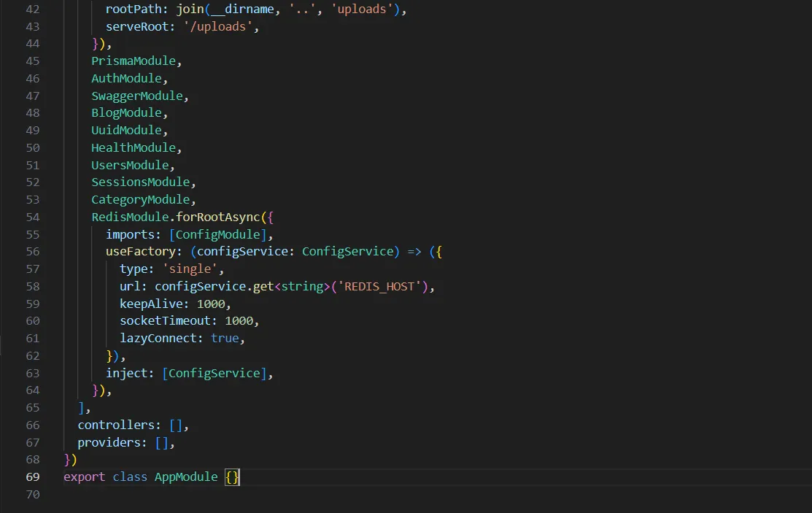Click the providers property name
Screen dimensions: 812x513
point(109,442)
